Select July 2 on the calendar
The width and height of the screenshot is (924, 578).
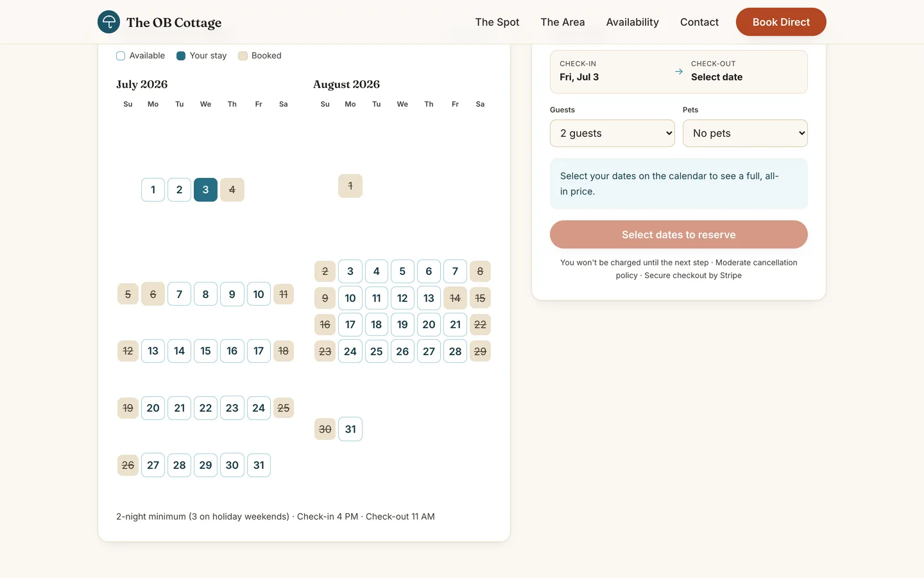coord(179,189)
